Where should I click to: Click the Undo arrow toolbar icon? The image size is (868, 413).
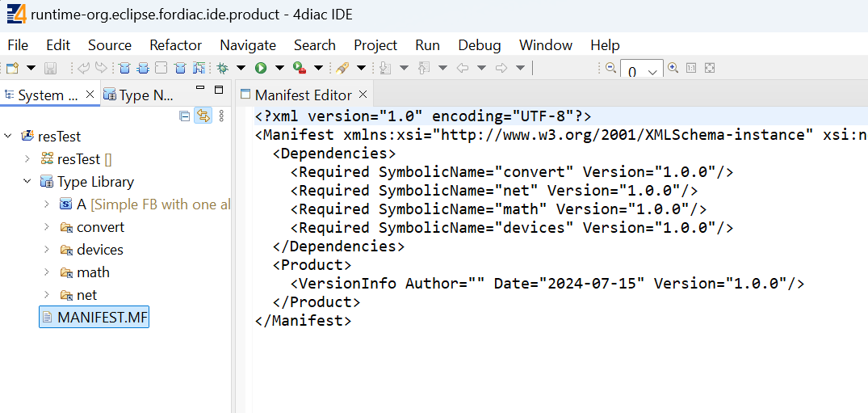[x=84, y=68]
